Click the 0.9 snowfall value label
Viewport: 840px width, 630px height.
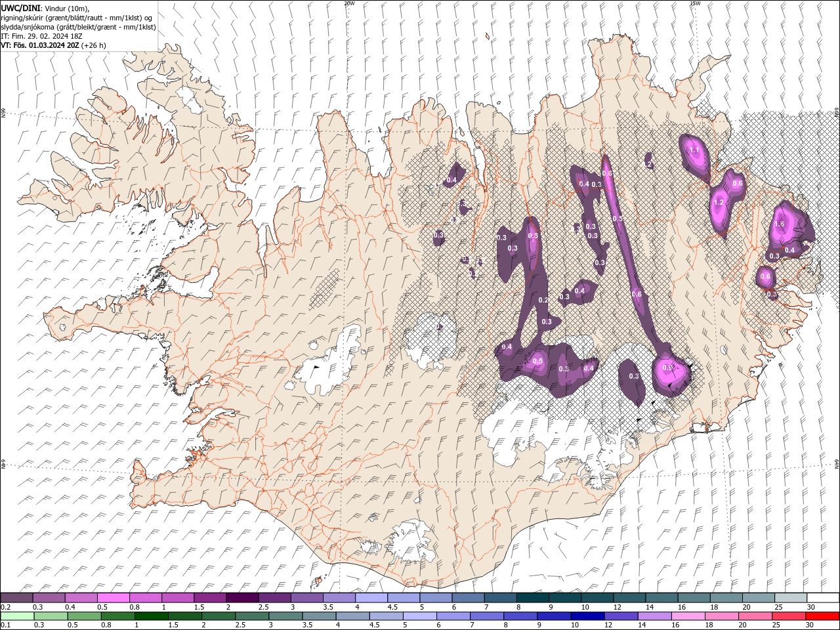[x=668, y=367]
